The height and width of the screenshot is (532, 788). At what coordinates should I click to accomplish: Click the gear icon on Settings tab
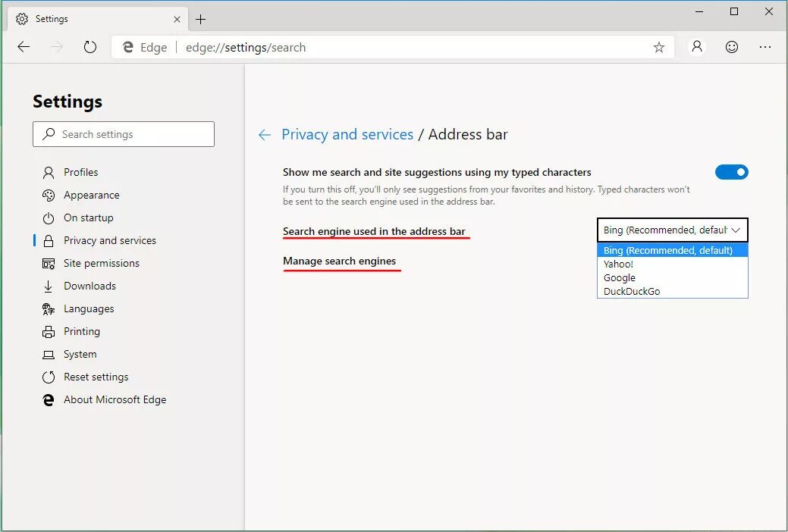click(21, 19)
